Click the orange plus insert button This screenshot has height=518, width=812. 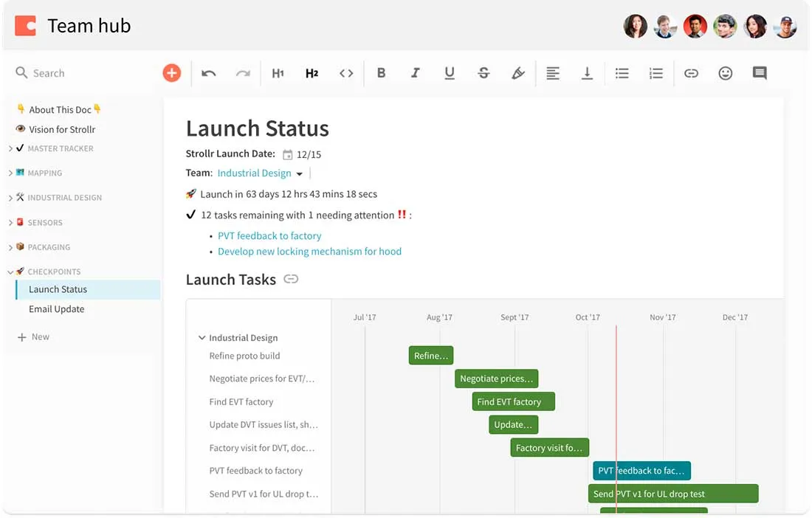[x=171, y=73]
